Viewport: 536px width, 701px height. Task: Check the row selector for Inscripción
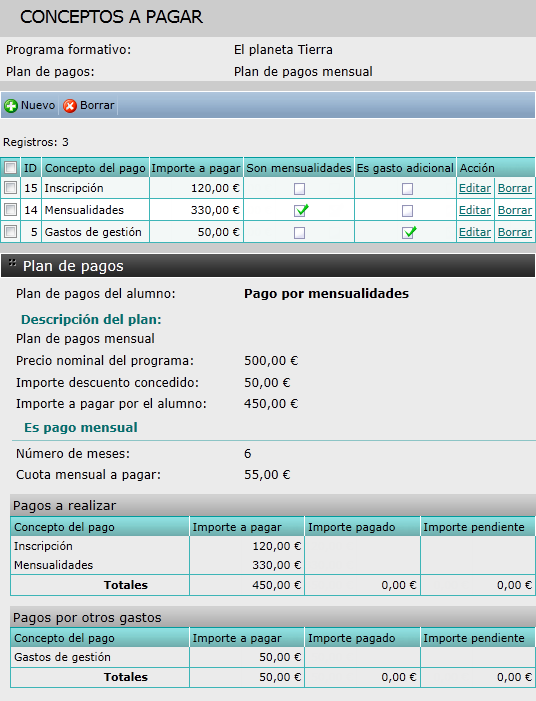click(10, 188)
